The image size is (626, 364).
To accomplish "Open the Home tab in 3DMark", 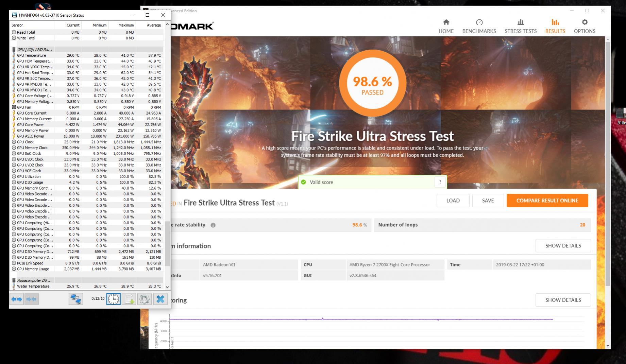I will tap(446, 26).
